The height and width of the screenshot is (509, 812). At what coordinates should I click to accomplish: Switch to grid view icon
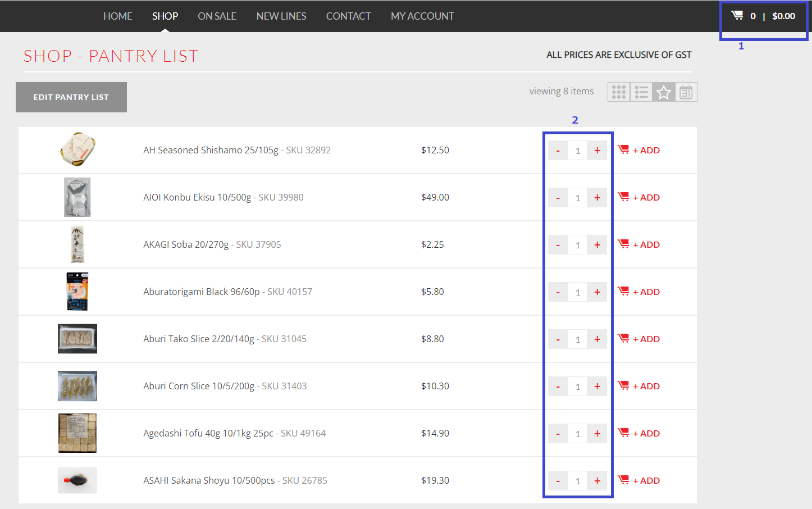(619, 92)
